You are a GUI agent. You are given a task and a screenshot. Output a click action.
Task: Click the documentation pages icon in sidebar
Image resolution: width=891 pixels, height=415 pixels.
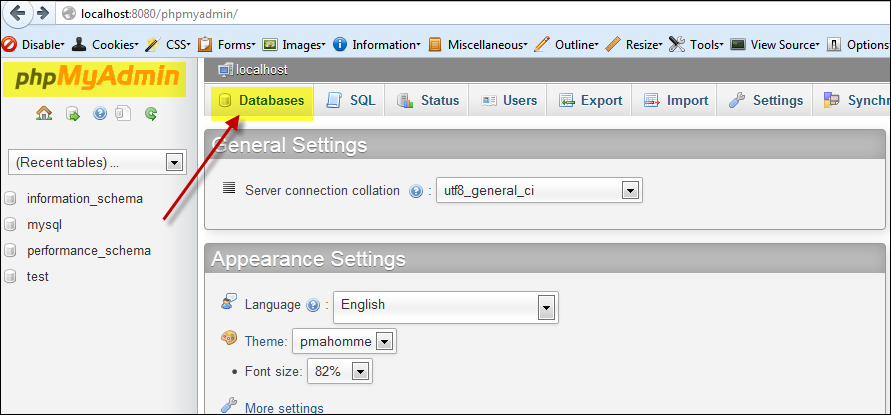click(123, 114)
